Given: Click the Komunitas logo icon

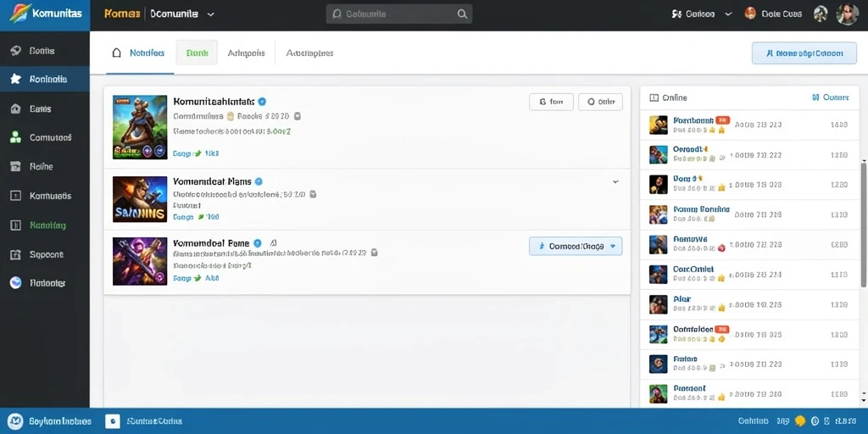Looking at the screenshot, I should [18, 14].
